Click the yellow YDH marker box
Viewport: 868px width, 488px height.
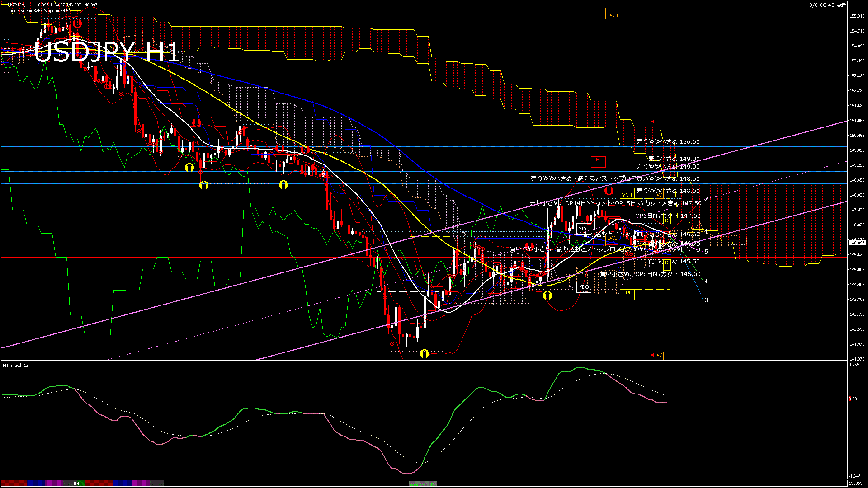coord(627,194)
